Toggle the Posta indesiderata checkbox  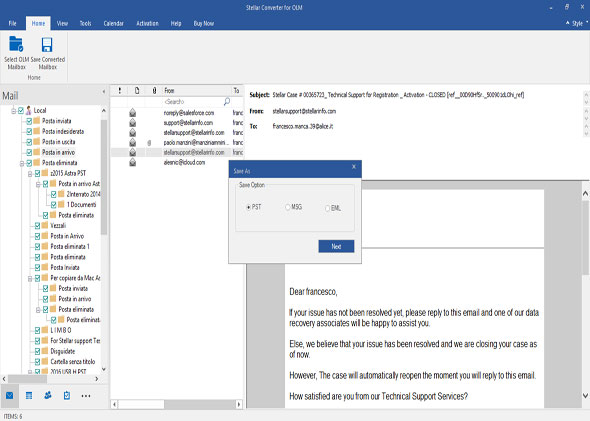(29, 131)
